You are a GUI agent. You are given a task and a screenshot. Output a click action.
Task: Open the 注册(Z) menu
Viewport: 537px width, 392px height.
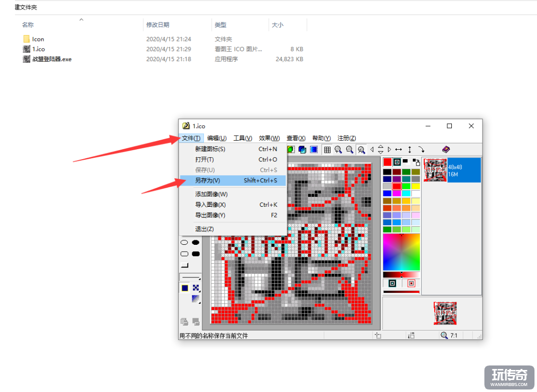[x=347, y=138]
